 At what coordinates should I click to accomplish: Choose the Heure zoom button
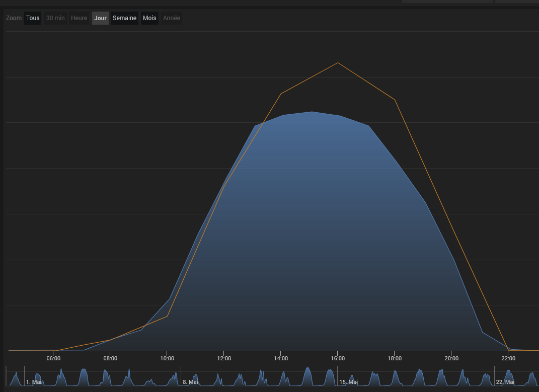[79, 18]
